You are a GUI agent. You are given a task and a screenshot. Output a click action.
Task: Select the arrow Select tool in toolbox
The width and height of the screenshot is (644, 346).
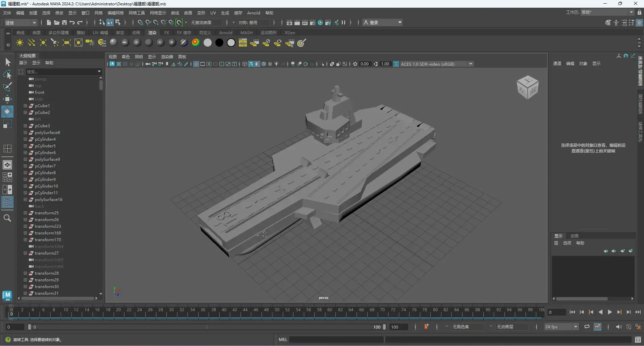pos(8,62)
